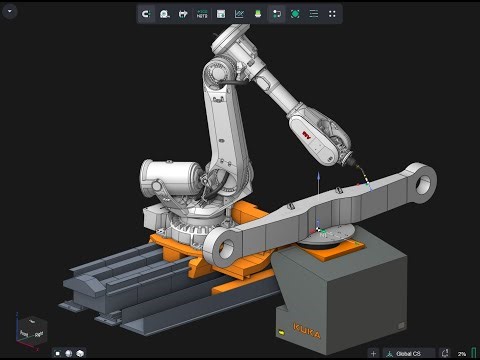Toggle the operations flow icon

click(277, 14)
